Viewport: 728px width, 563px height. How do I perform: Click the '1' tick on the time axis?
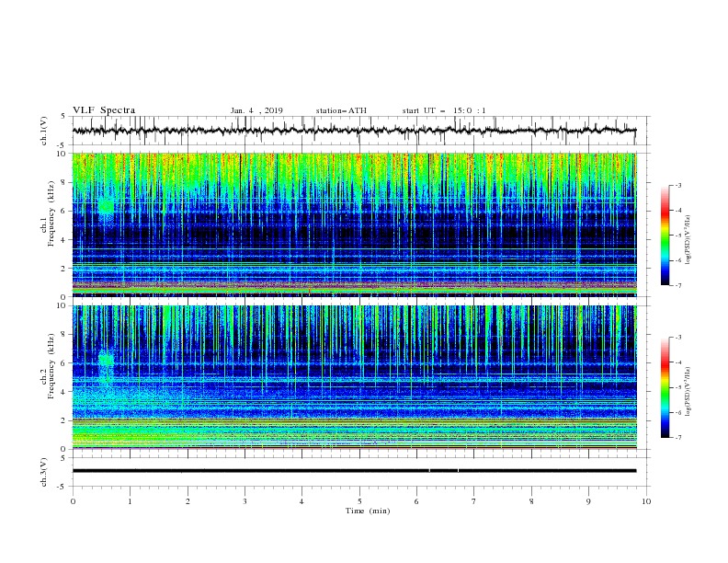pos(130,501)
